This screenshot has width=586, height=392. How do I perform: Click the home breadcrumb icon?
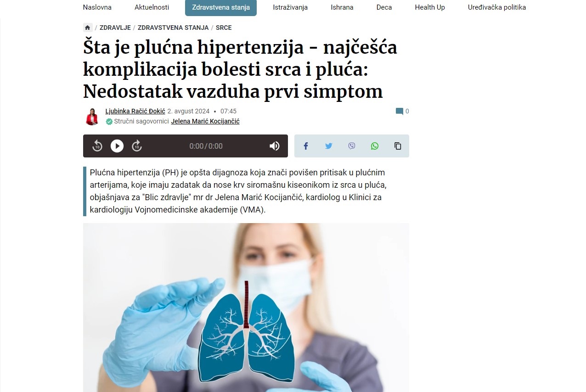pos(88,28)
